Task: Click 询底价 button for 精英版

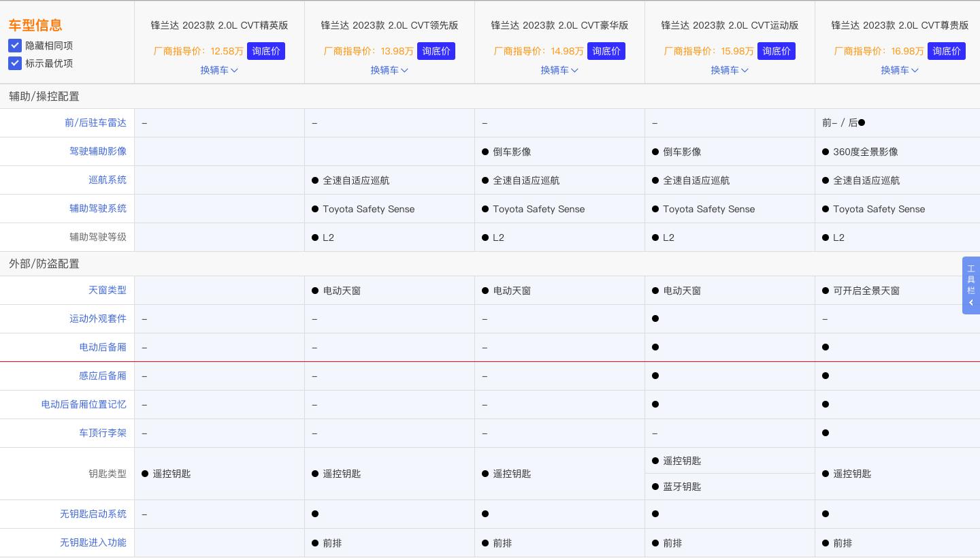Action: tap(266, 51)
